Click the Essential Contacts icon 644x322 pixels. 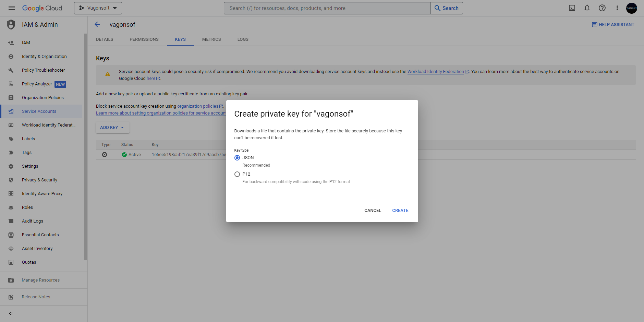click(x=11, y=235)
